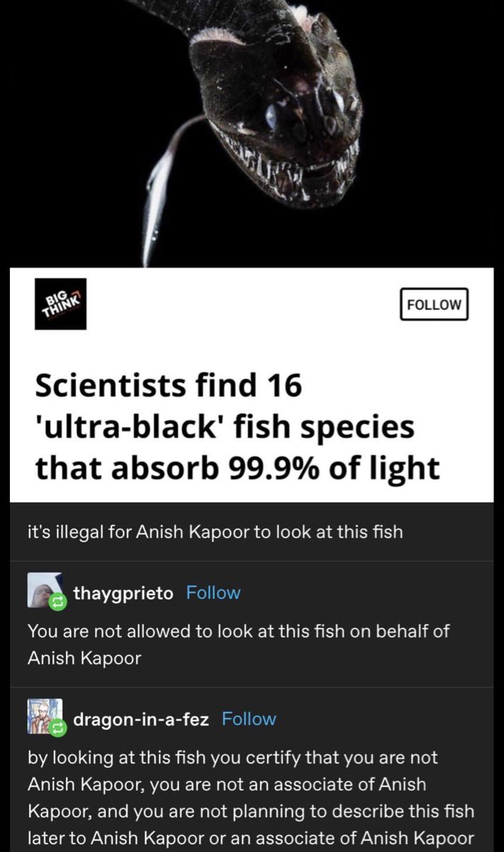Visit the dragon-in-a-fez blog username
The width and height of the screenshot is (504, 852).
point(141,719)
